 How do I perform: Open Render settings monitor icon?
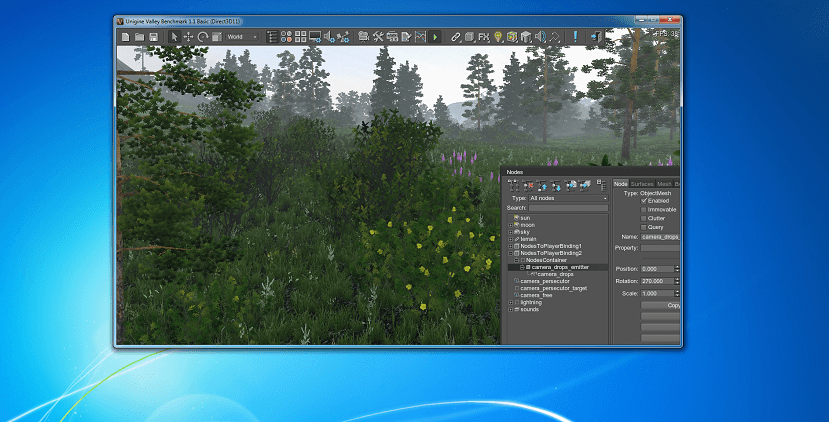point(315,36)
